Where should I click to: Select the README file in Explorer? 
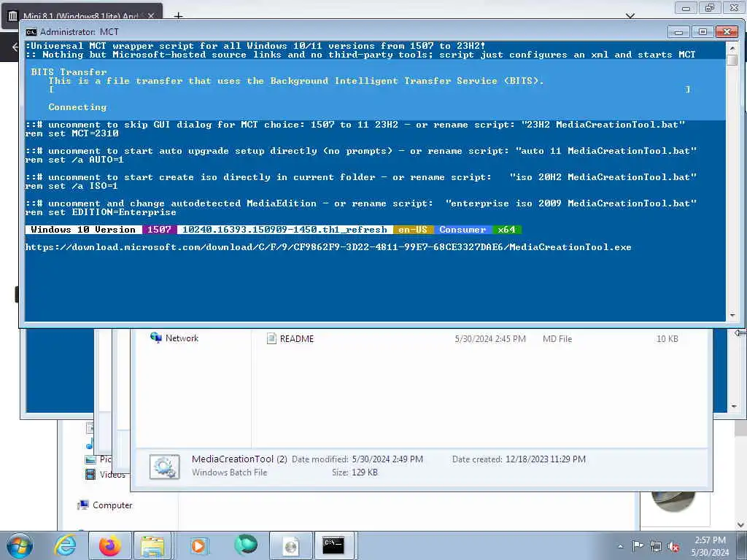point(297,338)
